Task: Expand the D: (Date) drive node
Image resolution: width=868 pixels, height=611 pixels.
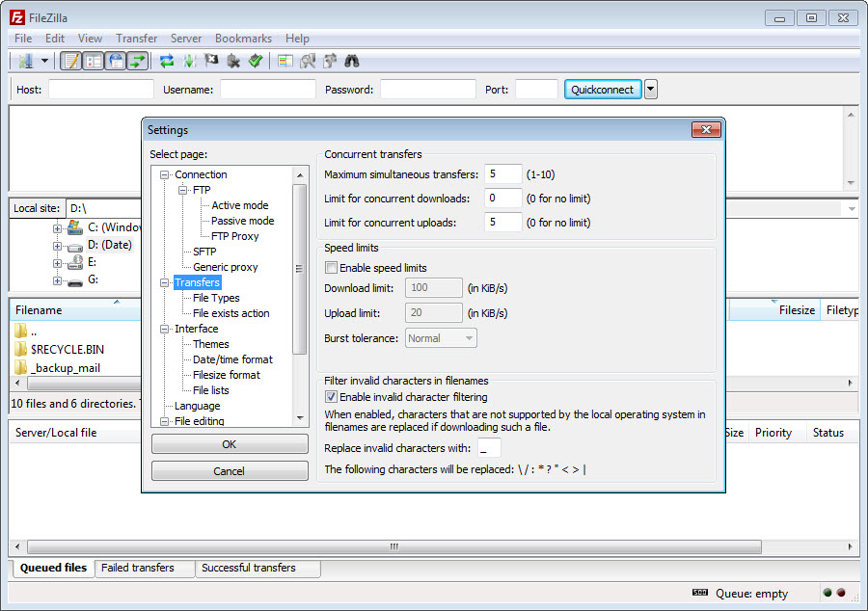Action: click(x=57, y=246)
